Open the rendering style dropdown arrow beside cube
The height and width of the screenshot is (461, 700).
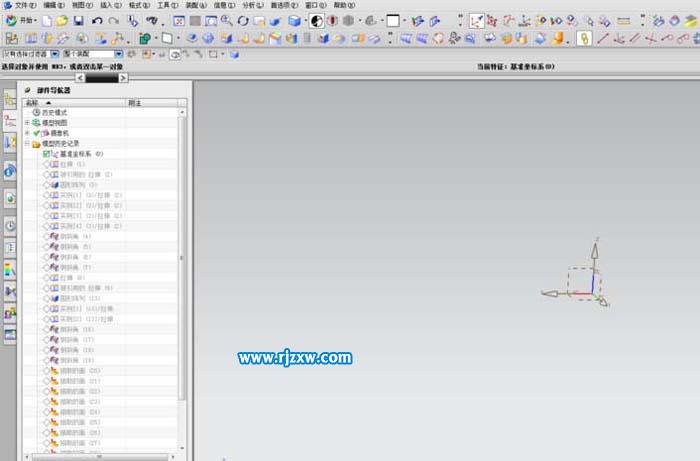click(x=305, y=21)
